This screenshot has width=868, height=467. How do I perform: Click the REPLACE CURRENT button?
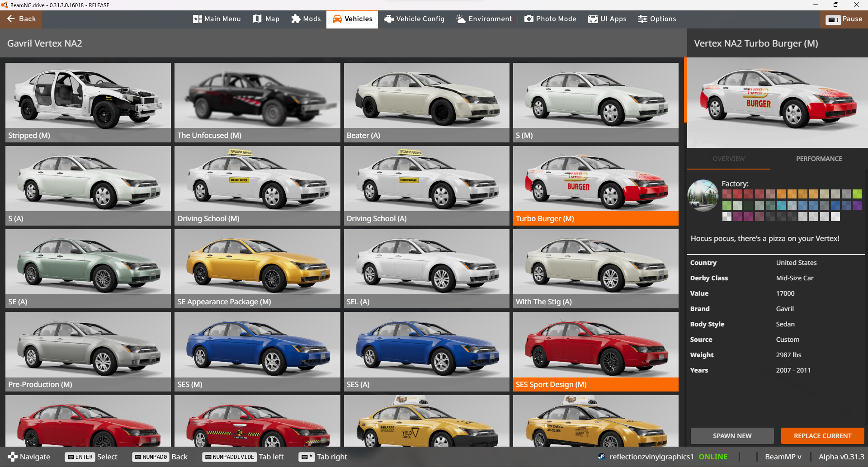point(823,436)
